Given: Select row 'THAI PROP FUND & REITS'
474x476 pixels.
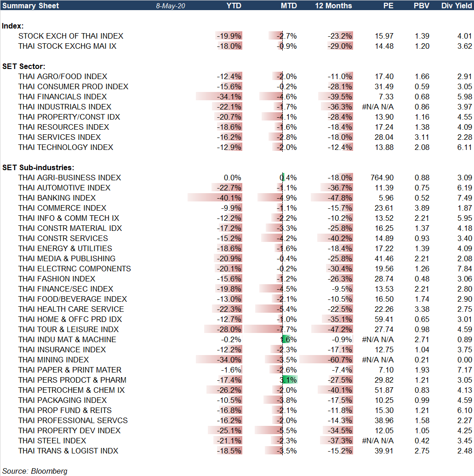Looking at the screenshot, I should [237, 410].
